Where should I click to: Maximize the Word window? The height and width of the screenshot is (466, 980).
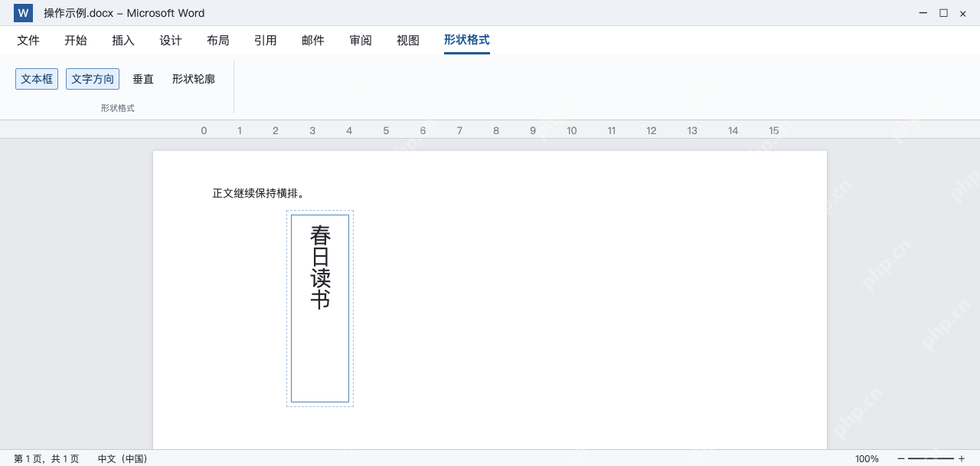pyautogui.click(x=943, y=13)
